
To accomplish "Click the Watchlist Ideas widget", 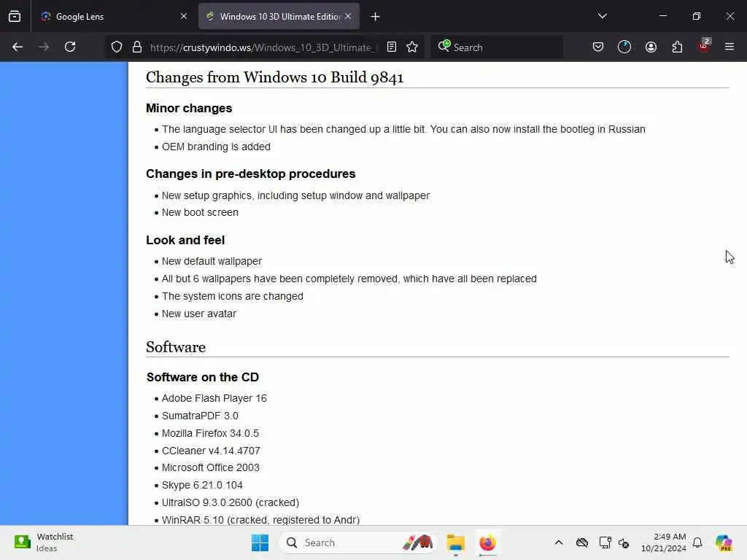I will 44,542.
